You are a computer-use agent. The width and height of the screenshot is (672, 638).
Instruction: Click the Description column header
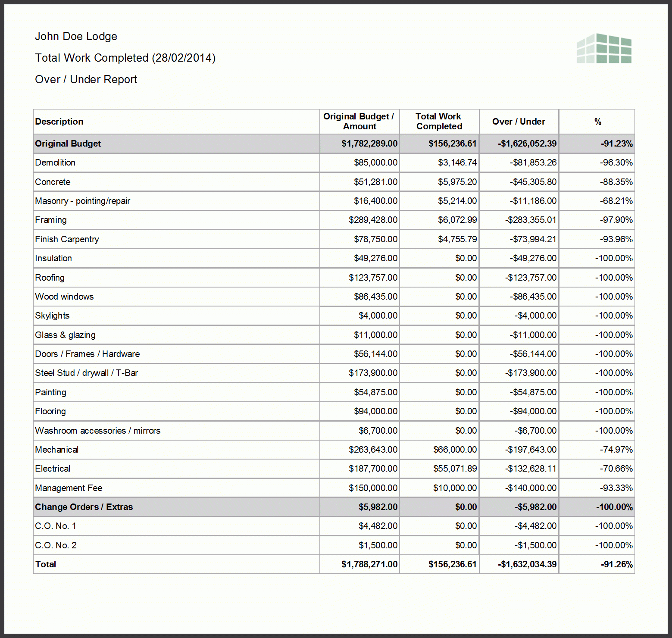click(x=59, y=122)
